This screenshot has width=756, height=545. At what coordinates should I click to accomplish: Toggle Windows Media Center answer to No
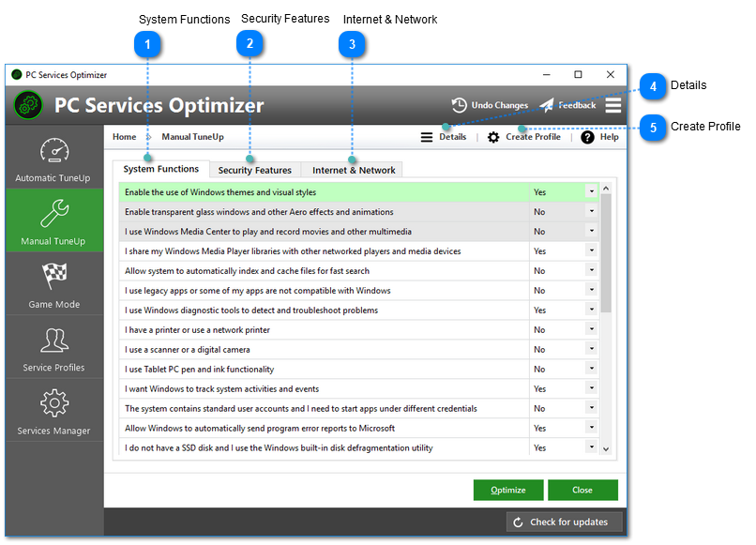(x=592, y=232)
